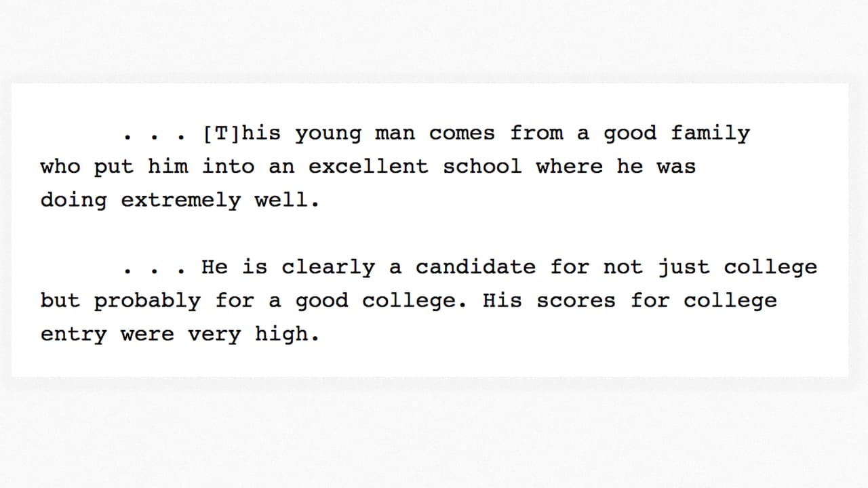Click the word "school" in the quote
The width and height of the screenshot is (868, 488).
482,167
